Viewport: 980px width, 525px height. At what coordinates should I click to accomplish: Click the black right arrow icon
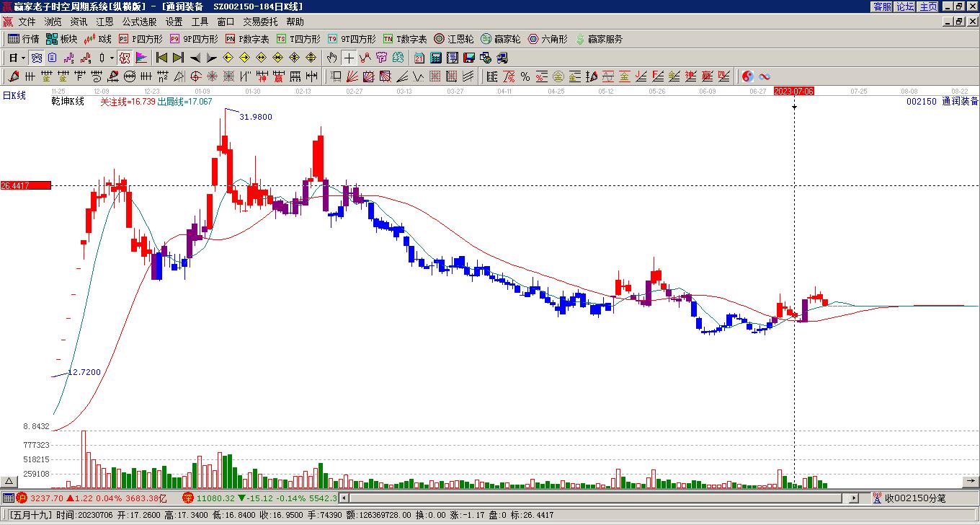212,58
